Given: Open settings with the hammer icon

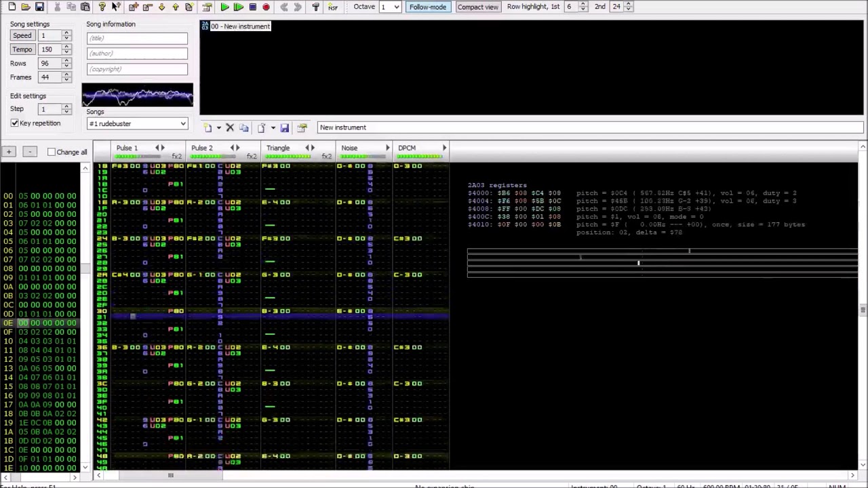Looking at the screenshot, I should 315,7.
